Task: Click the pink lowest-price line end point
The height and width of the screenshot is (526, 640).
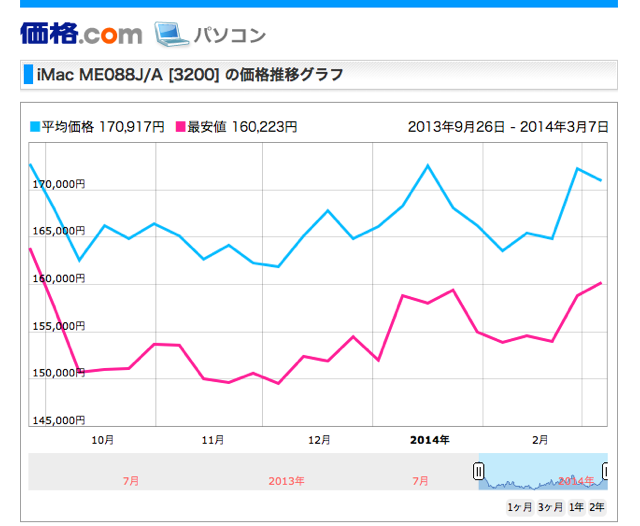Action: click(x=600, y=283)
